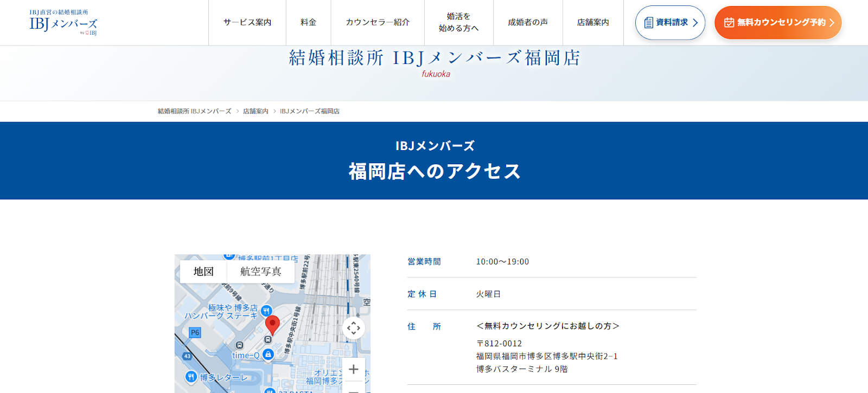
Task: Click the IBJメンバーズ福岡店 breadcrumb text
Action: point(310,111)
